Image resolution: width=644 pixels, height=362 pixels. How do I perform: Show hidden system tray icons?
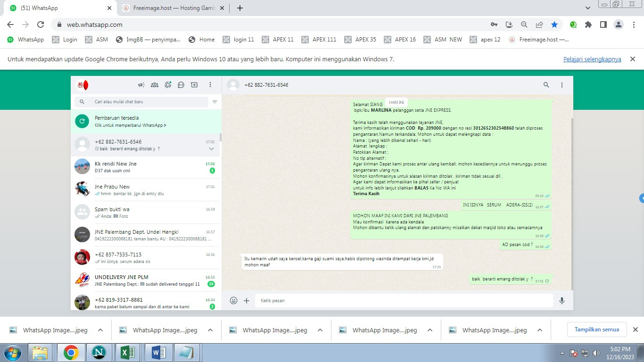tap(562, 353)
